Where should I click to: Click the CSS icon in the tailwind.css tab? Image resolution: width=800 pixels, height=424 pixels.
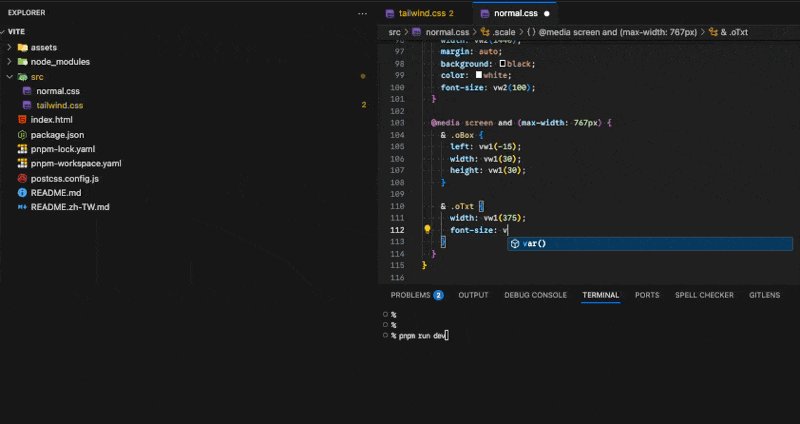pos(390,14)
